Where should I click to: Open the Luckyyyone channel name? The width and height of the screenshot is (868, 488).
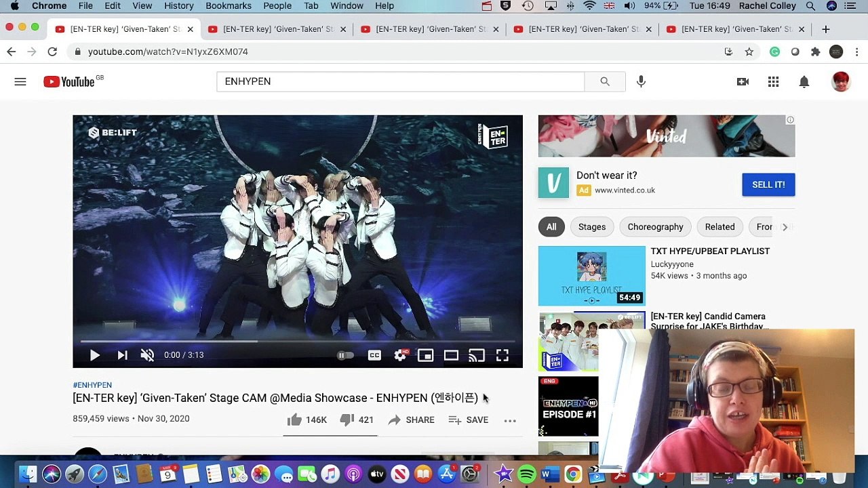[672, 264]
